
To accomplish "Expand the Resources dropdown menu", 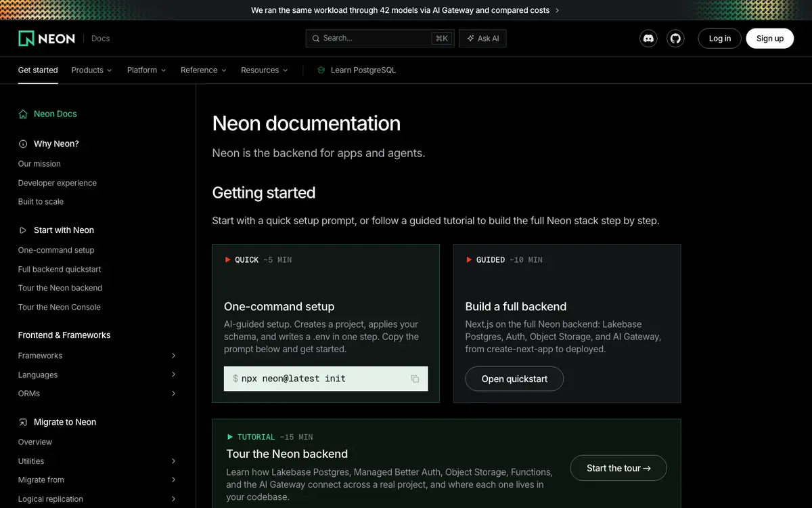I will [x=264, y=70].
